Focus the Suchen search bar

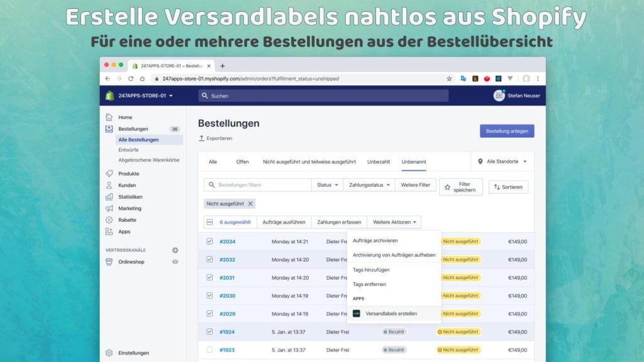(x=323, y=96)
